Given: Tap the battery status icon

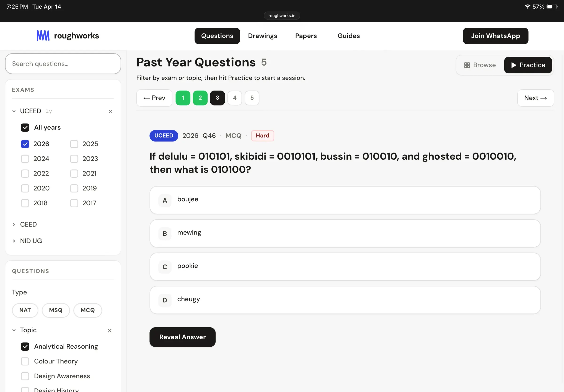Looking at the screenshot, I should pyautogui.click(x=552, y=7).
